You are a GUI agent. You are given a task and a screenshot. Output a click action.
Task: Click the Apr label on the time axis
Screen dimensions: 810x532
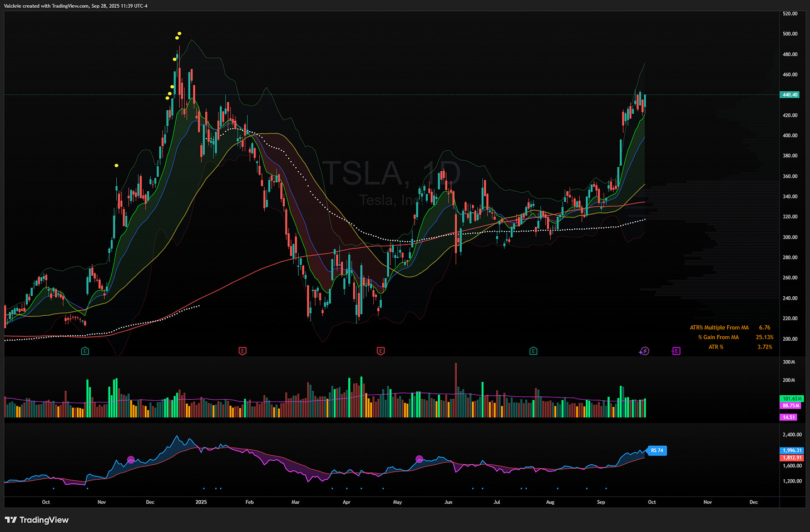click(347, 502)
